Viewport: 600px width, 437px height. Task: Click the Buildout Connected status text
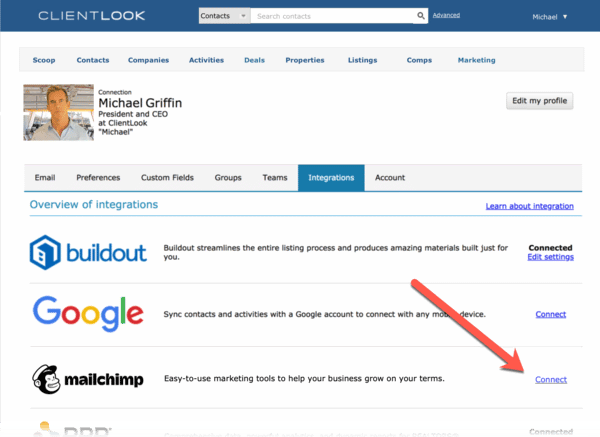[550, 248]
